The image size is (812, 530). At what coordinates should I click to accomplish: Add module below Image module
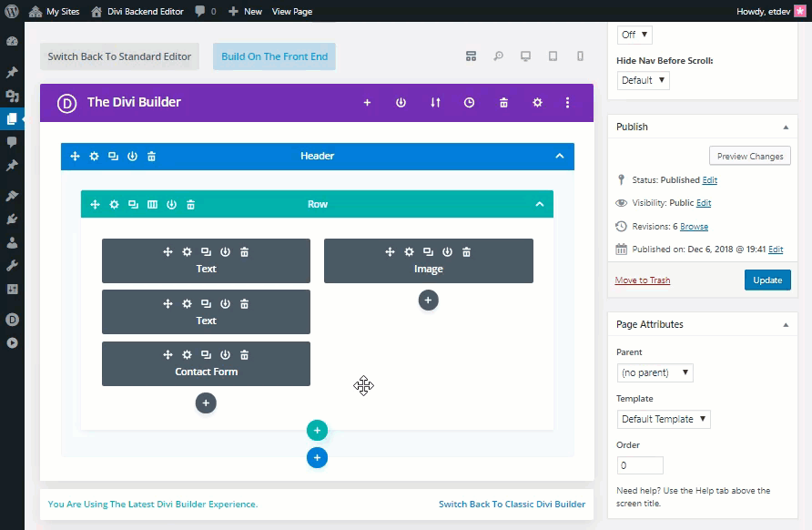[x=428, y=300]
